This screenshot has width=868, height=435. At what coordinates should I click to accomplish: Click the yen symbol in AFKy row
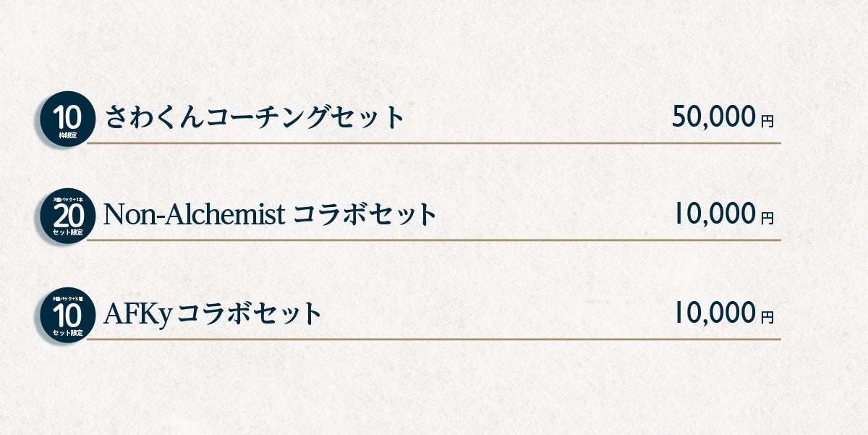pyautogui.click(x=767, y=316)
